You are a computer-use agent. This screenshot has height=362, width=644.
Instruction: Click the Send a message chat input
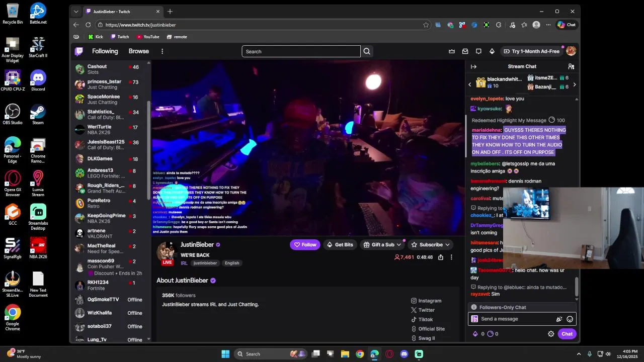point(522,319)
